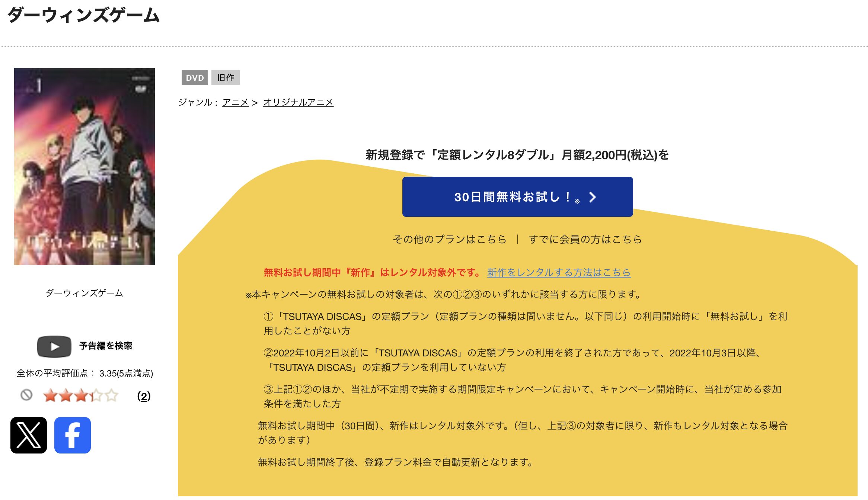Open 新作をレンタルする方法はこちら link
This screenshot has width=868, height=500.
[x=559, y=272]
